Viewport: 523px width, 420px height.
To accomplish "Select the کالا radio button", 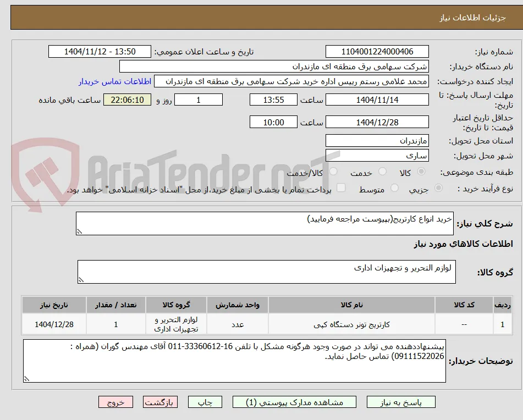I will tap(421, 172).
